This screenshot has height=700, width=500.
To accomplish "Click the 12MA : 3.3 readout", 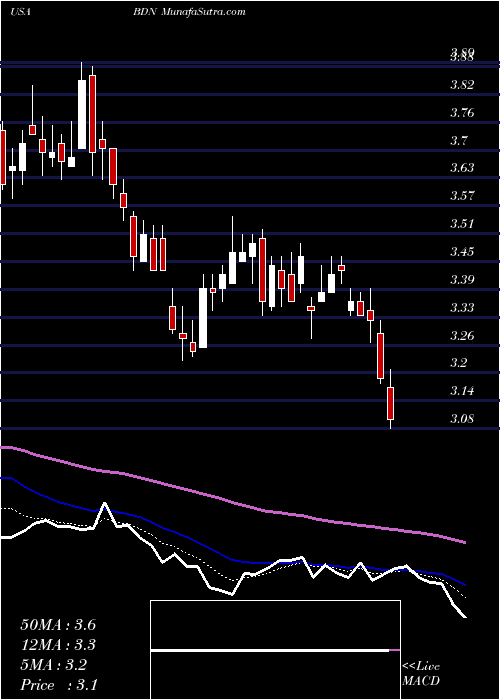I will [58, 645].
